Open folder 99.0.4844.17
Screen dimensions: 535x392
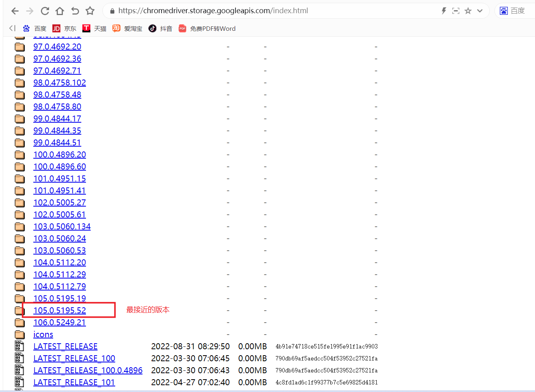[57, 119]
